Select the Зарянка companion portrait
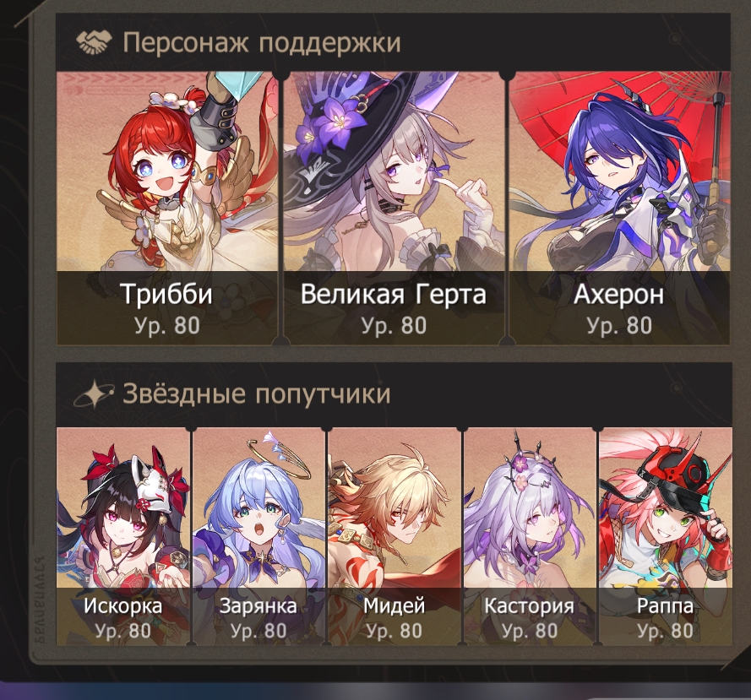 pyautogui.click(x=258, y=536)
